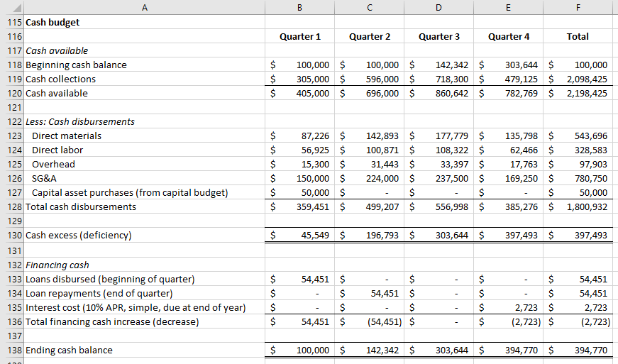This screenshot has width=618, height=364.
Task: Click Quarter 2 loan repayments 54,451
Action: click(x=369, y=293)
